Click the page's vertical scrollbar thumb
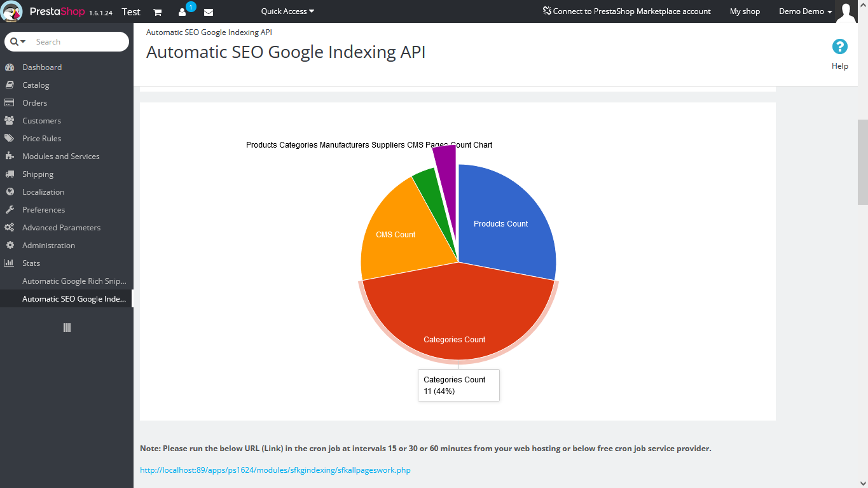The height and width of the screenshot is (488, 868). (863, 162)
